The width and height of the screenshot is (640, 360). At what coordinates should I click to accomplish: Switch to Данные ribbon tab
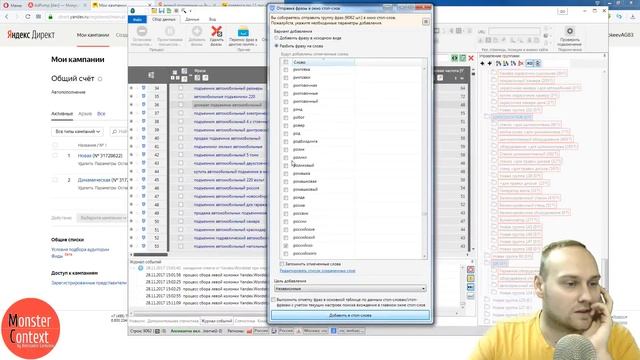(192, 19)
